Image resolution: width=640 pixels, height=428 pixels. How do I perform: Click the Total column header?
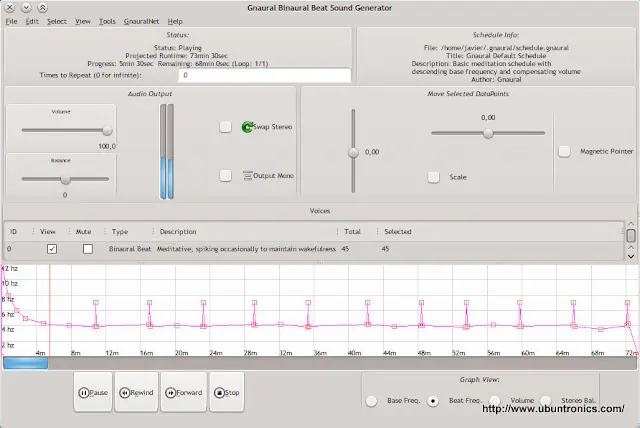tap(352, 231)
